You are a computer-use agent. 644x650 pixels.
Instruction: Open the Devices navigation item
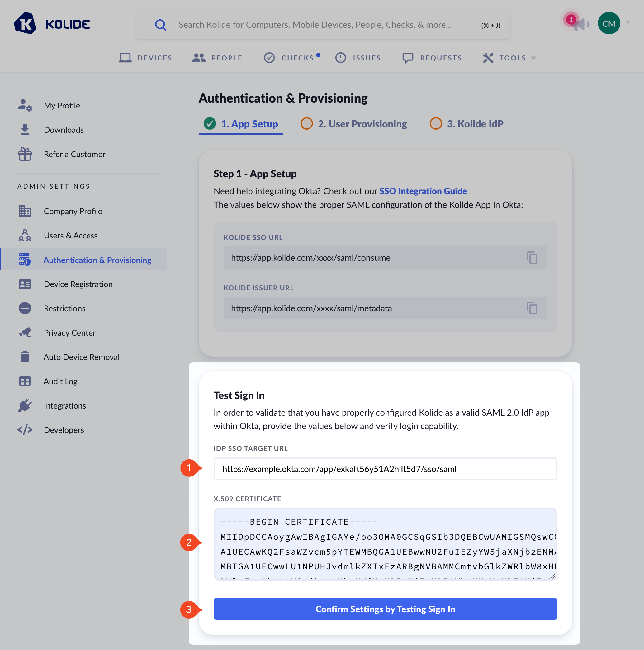tap(145, 58)
